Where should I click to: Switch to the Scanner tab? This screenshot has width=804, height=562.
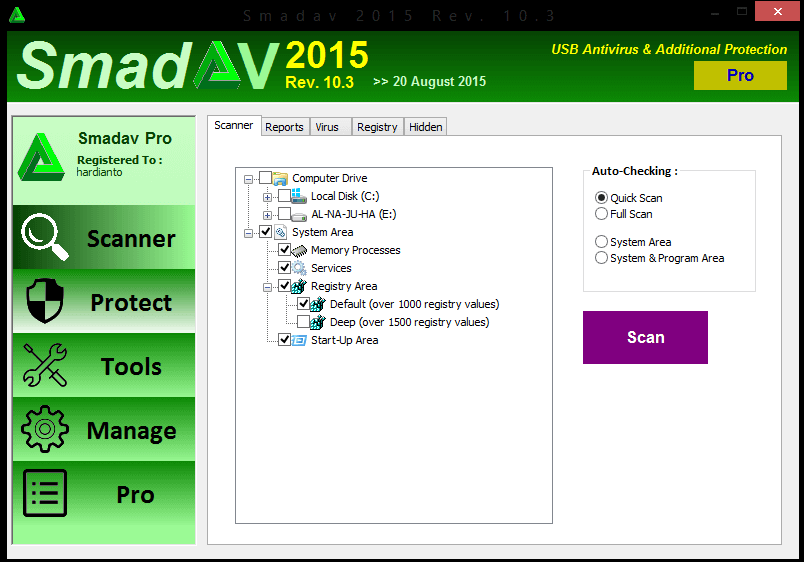(234, 125)
